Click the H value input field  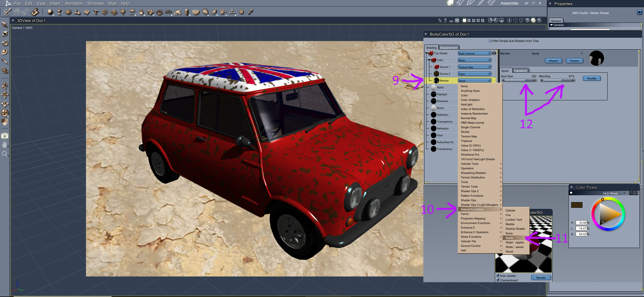pos(581,223)
